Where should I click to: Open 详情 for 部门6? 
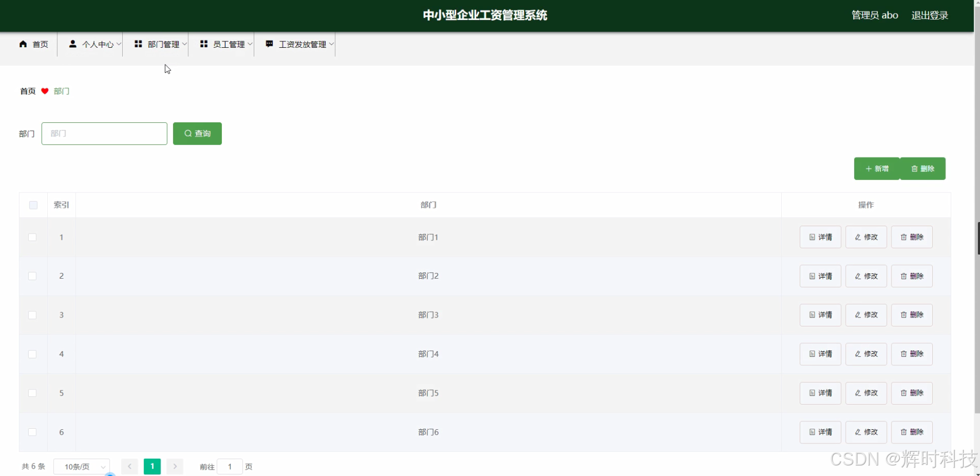pos(820,432)
